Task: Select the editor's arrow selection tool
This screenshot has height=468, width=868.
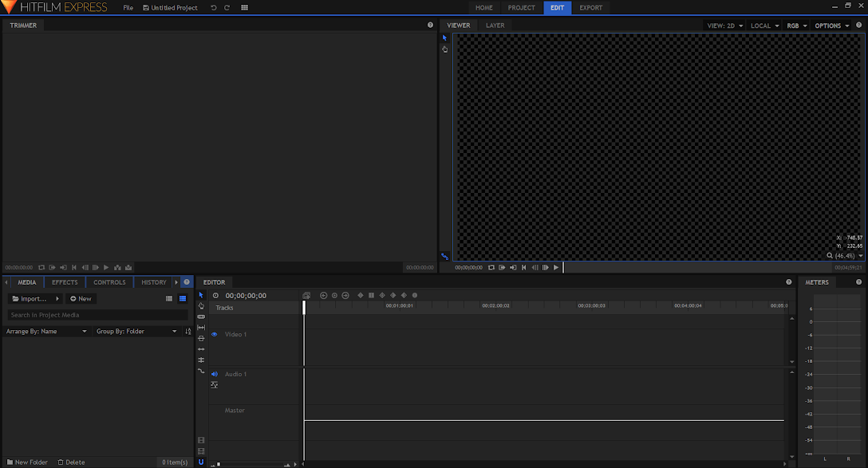Action: point(201,295)
